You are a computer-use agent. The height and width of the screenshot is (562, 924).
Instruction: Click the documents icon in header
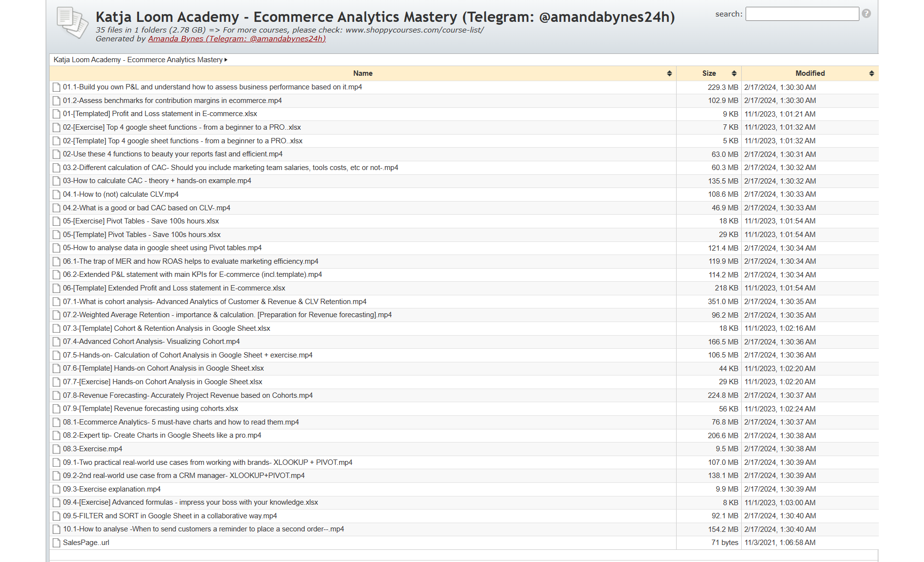72,22
